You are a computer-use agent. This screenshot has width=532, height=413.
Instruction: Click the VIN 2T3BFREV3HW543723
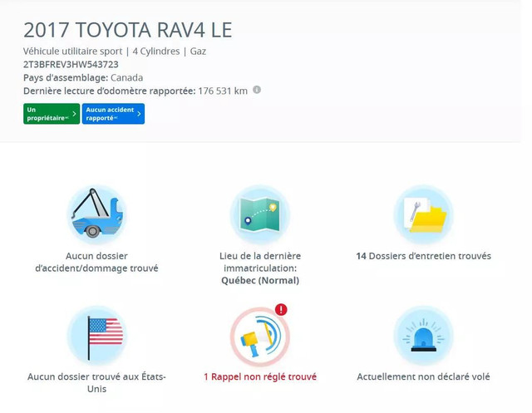(71, 65)
